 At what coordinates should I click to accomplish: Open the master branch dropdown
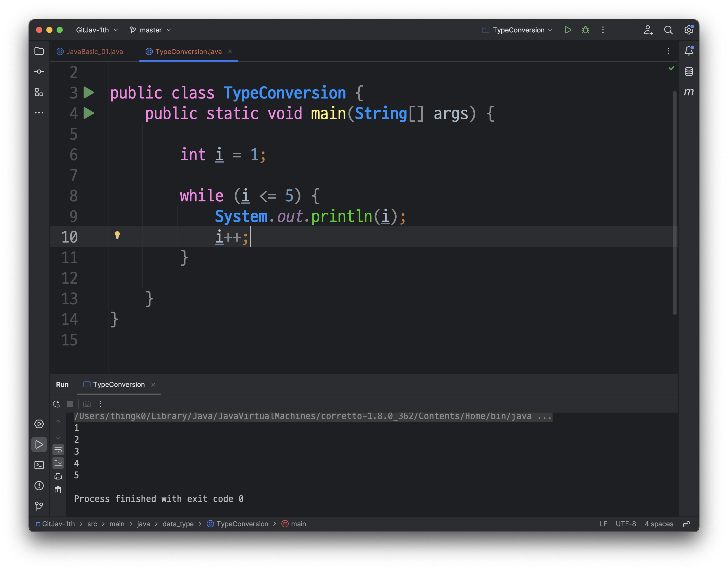(150, 30)
